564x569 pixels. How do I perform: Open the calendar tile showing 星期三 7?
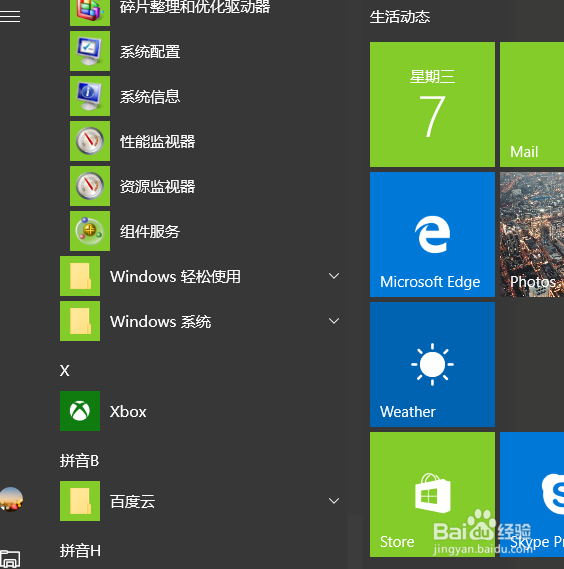432,105
